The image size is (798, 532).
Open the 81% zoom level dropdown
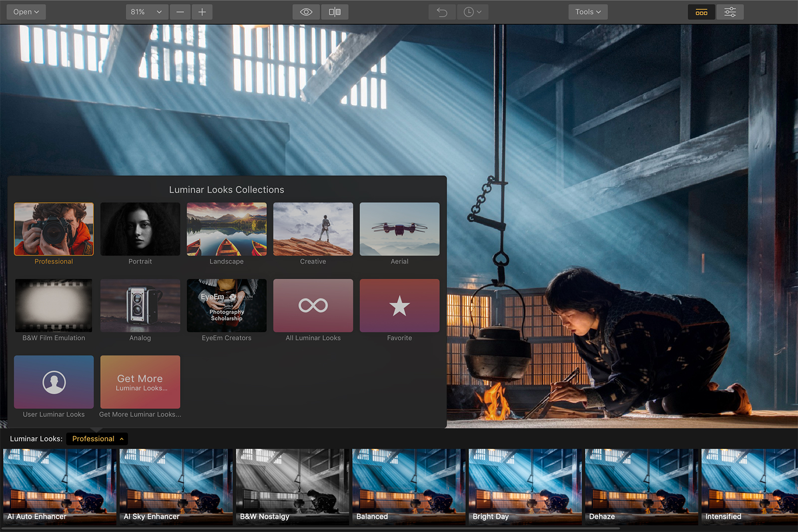tap(147, 12)
